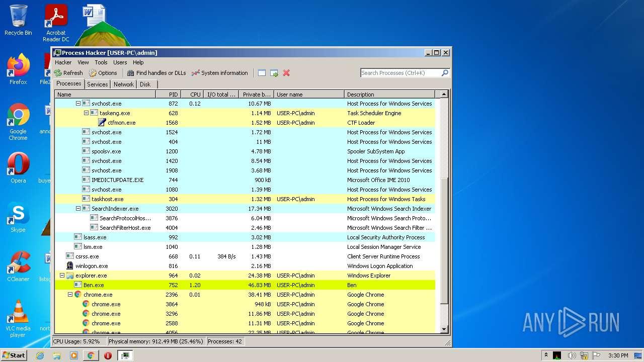Viewport: 644px width, 362px height.
Task: Click the Find window toolbar icon
Action: pyautogui.click(x=262, y=73)
